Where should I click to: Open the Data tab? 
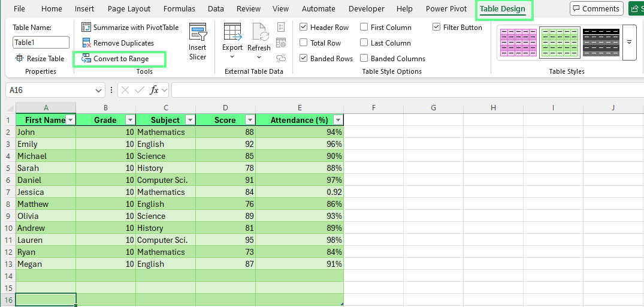point(216,8)
